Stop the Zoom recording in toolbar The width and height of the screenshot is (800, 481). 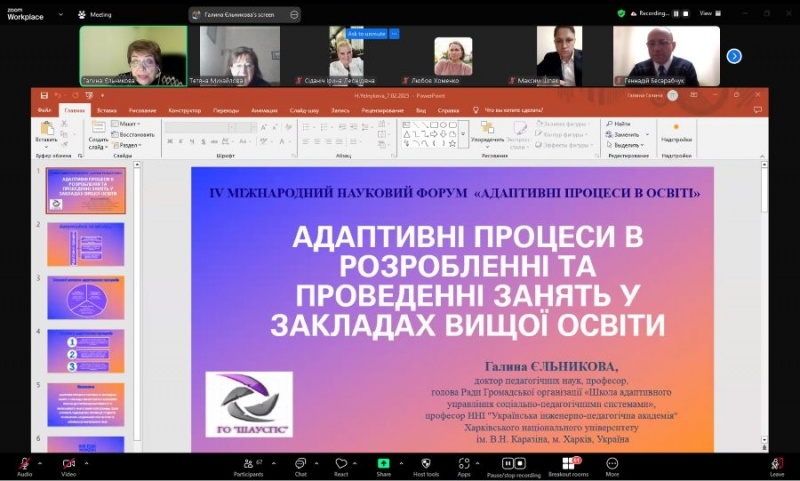pos(520,463)
